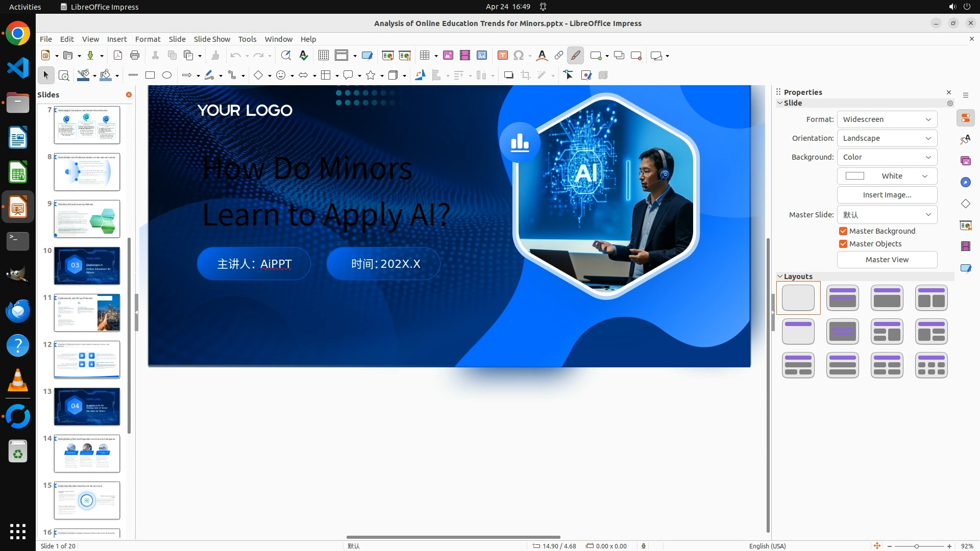Image resolution: width=980 pixels, height=551 pixels.
Task: Select the Ellipse shape tool
Action: tap(167, 76)
